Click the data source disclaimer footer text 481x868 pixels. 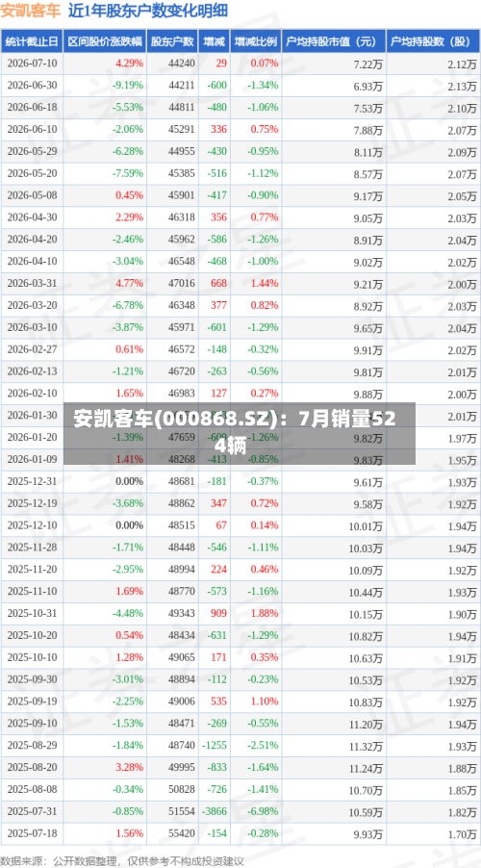tap(122, 861)
